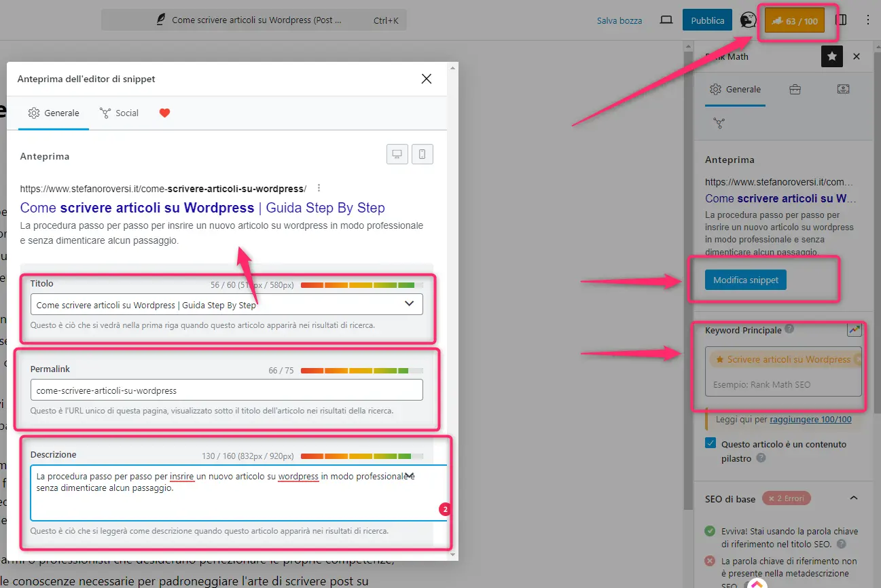
Task: Open the three-dot options menu in top bar
Action: (x=868, y=20)
